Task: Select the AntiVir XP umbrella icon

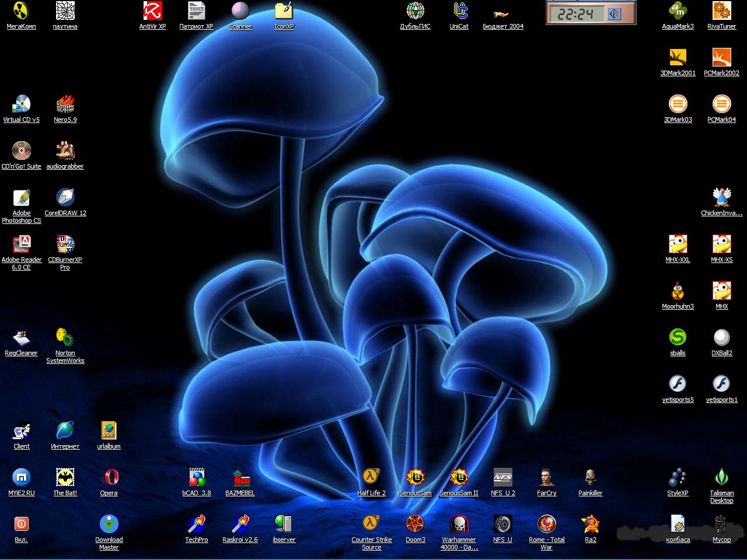Action: click(152, 11)
